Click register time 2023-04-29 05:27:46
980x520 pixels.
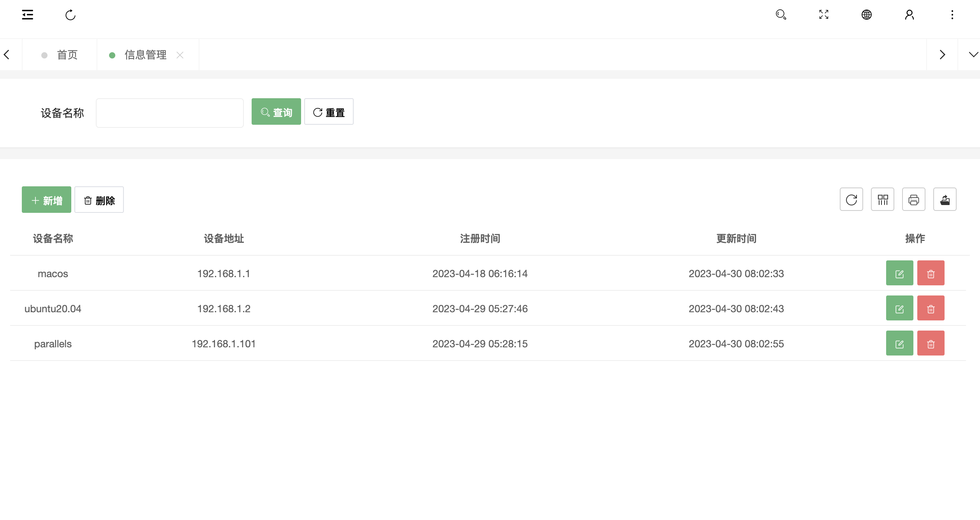pos(480,309)
